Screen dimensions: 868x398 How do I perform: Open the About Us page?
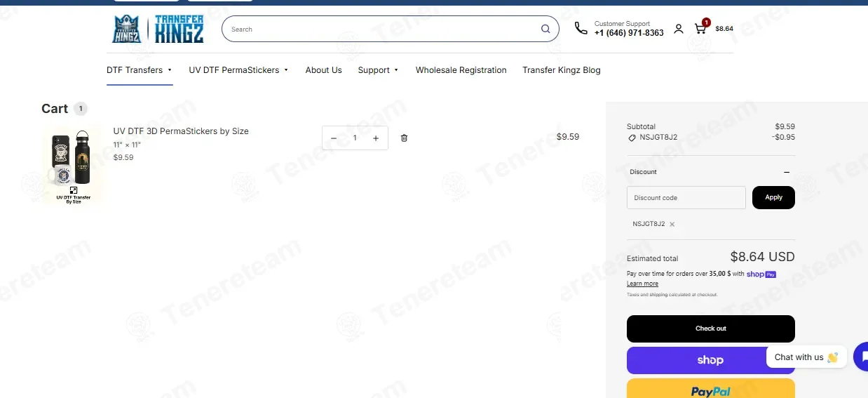(x=323, y=70)
